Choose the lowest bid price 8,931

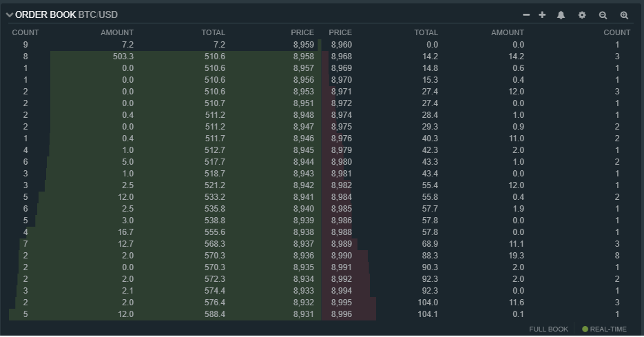pyautogui.click(x=303, y=314)
